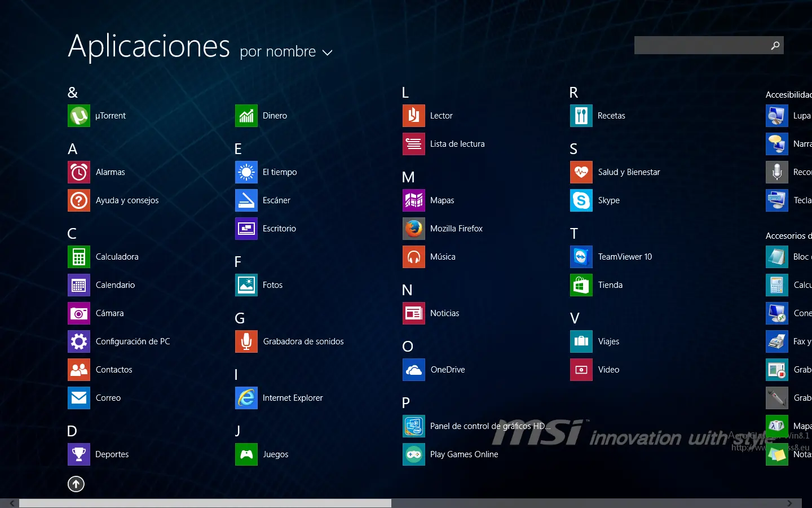This screenshot has width=812, height=508.
Task: Open the Configuración de PC gear icon
Action: (x=79, y=341)
